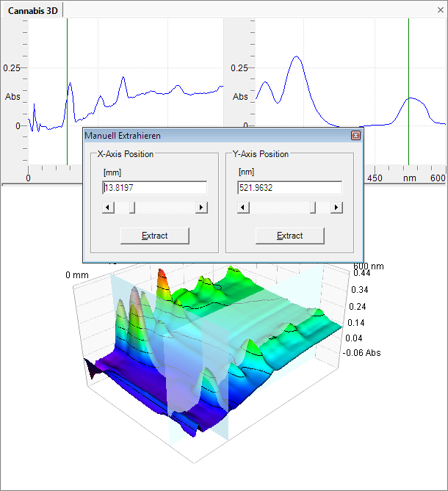Click the Manuell Extrahieren title bar
This screenshot has height=491, width=448.
213,136
